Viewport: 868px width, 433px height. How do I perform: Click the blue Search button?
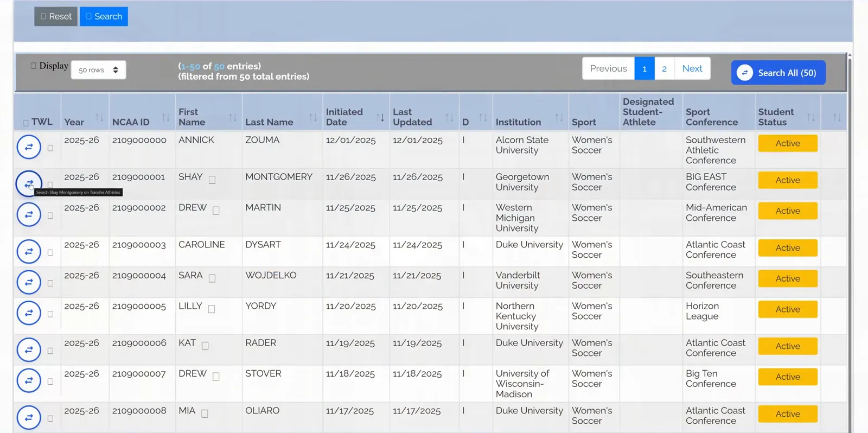104,16
